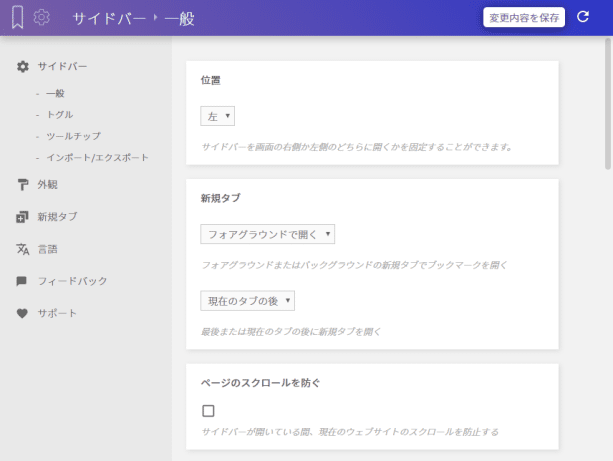The image size is (613, 461).
Task: Click description text サイドバーを画面の右側か左側
Action: pyautogui.click(x=357, y=147)
